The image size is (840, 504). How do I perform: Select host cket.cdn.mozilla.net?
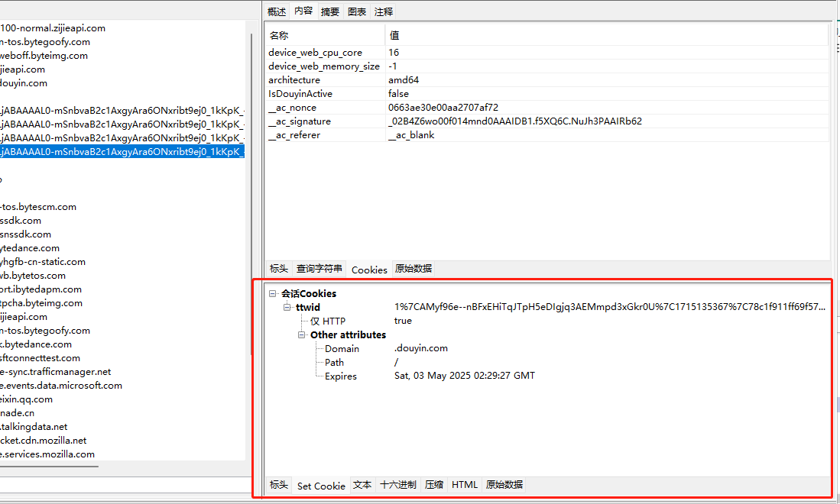[x=44, y=441]
